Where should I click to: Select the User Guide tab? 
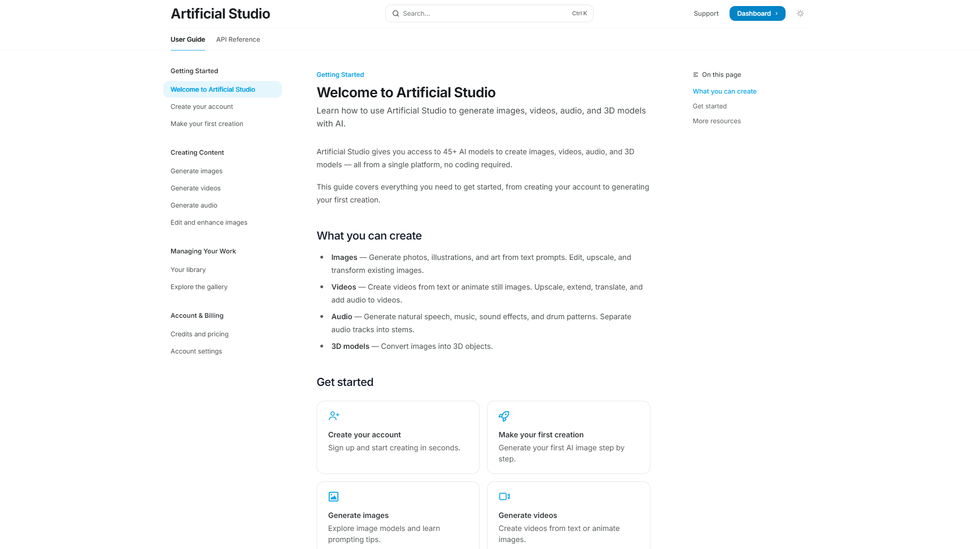coord(187,39)
